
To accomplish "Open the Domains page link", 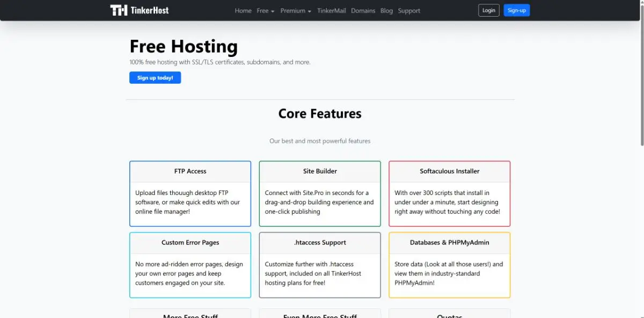I will pos(363,10).
